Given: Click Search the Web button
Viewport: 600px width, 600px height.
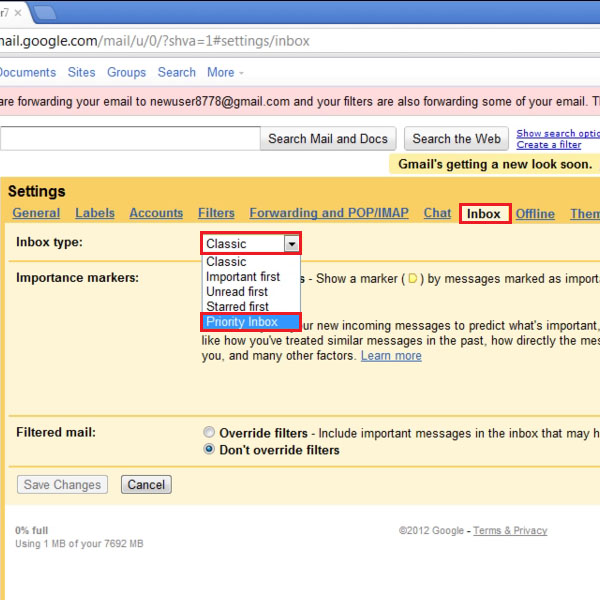Looking at the screenshot, I should click(457, 139).
